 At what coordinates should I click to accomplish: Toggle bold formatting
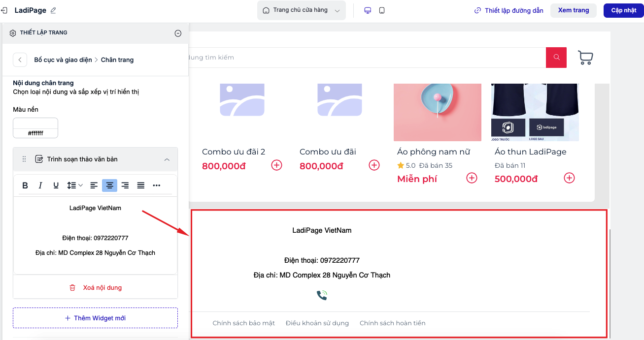pyautogui.click(x=25, y=185)
